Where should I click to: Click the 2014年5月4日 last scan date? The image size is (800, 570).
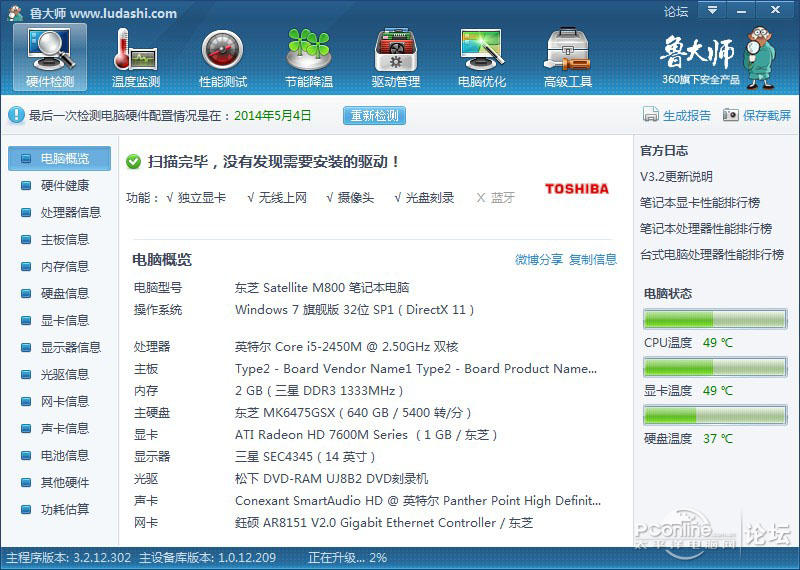coord(272,115)
